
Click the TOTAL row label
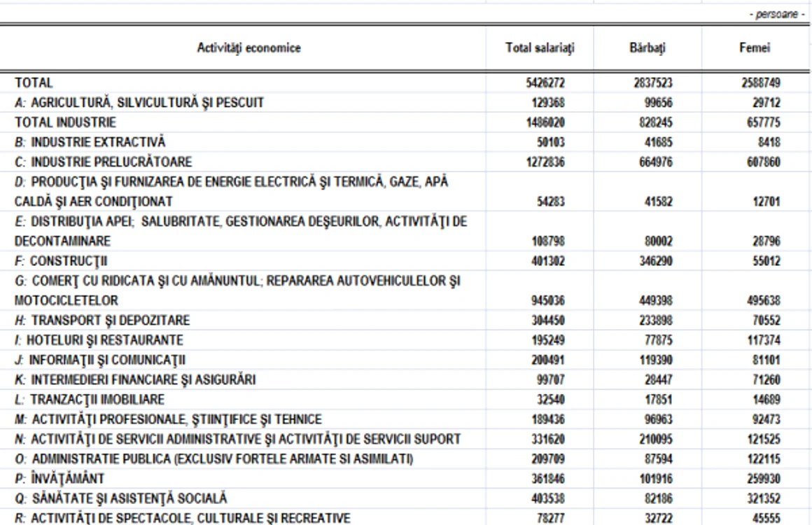(x=34, y=83)
